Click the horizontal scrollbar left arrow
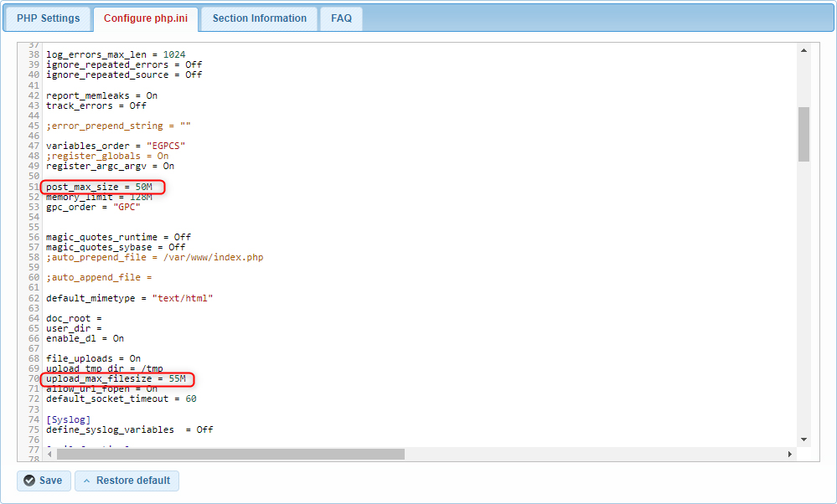Viewport: 837px width, 504px height. (49, 454)
